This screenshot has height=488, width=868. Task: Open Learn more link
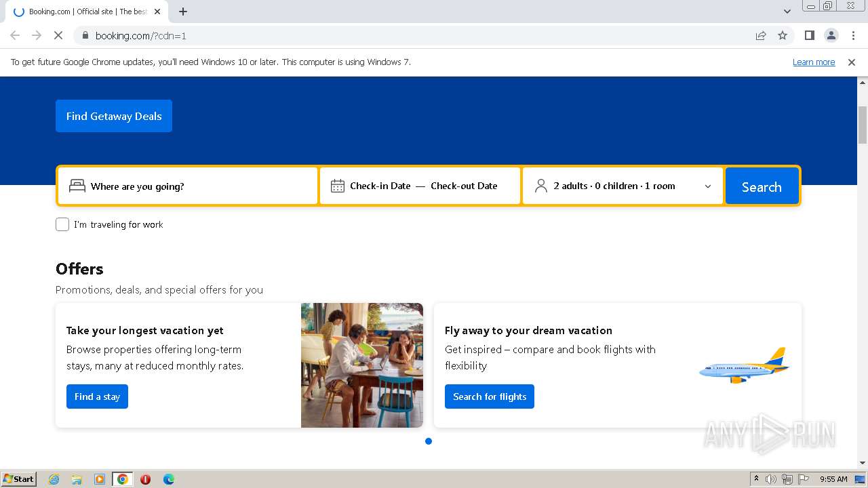click(x=814, y=62)
